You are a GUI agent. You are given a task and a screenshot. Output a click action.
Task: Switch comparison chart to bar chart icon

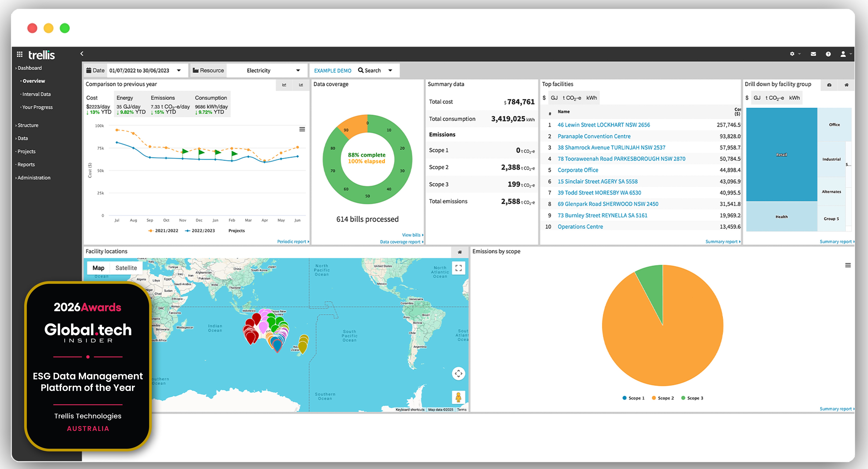301,85
